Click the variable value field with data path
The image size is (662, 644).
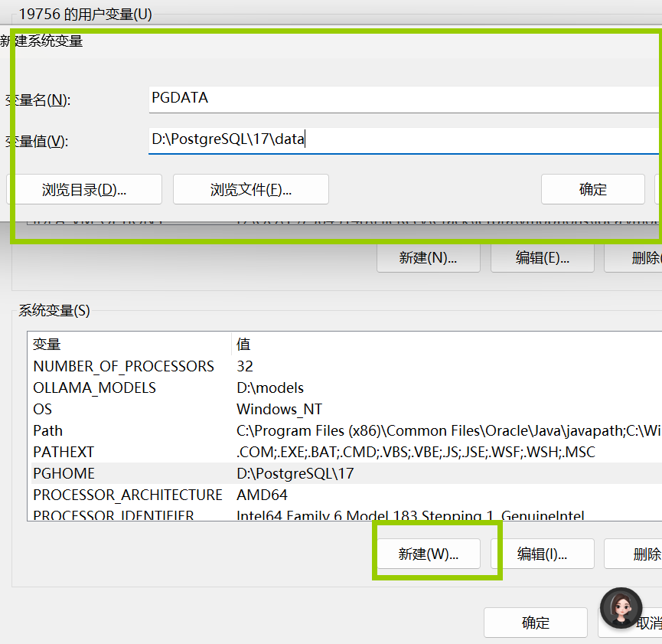[398, 139]
